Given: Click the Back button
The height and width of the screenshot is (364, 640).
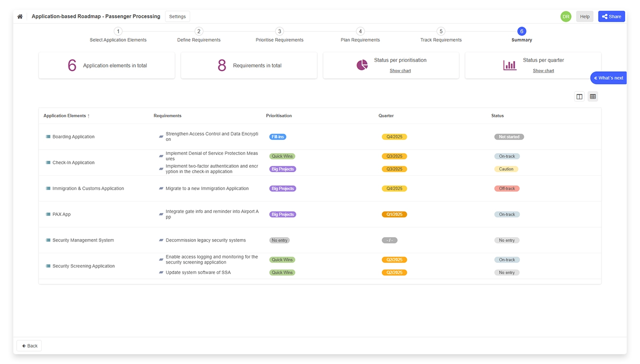Looking at the screenshot, I should click(30, 346).
